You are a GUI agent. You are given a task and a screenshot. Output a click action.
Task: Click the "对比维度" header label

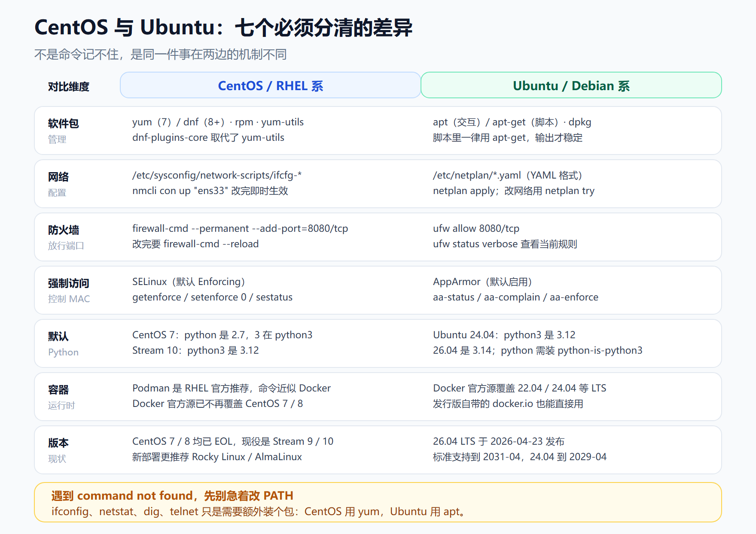click(69, 87)
